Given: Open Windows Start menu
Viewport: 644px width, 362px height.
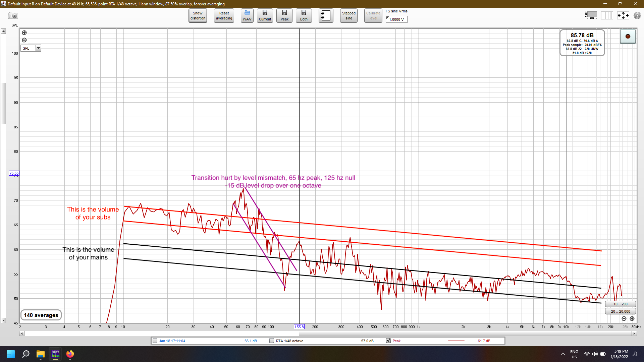Looking at the screenshot, I should 11,354.
